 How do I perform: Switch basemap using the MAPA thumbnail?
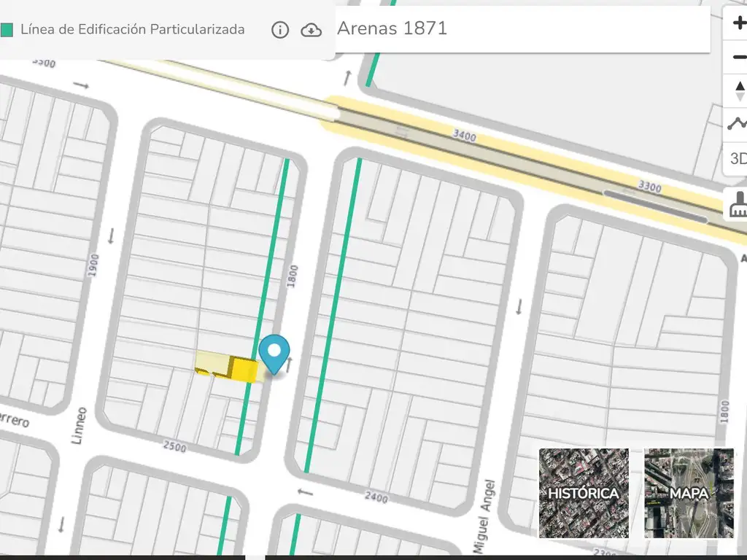[x=689, y=493]
